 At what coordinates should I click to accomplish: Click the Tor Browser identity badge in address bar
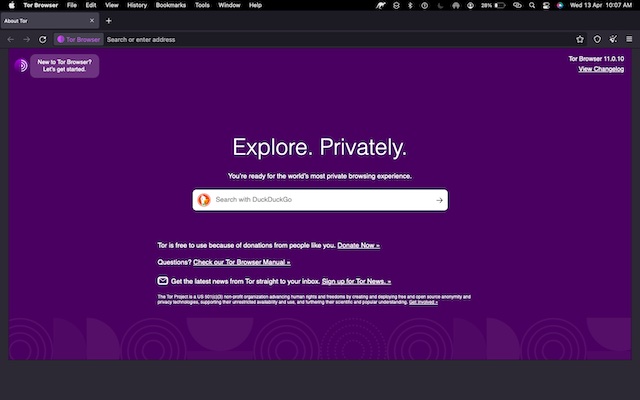[79, 40]
